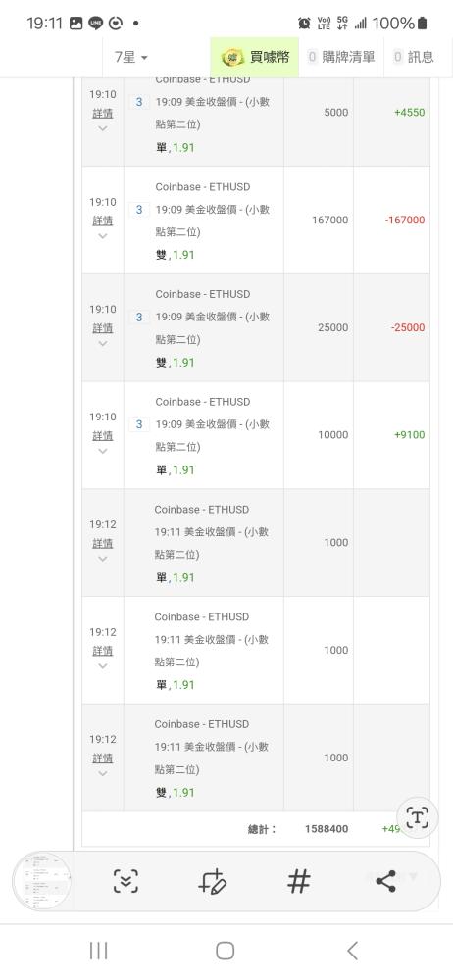Viewport: 453px width, 980px height.
Task: Open the 購牌清單 tab
Action: [341, 57]
